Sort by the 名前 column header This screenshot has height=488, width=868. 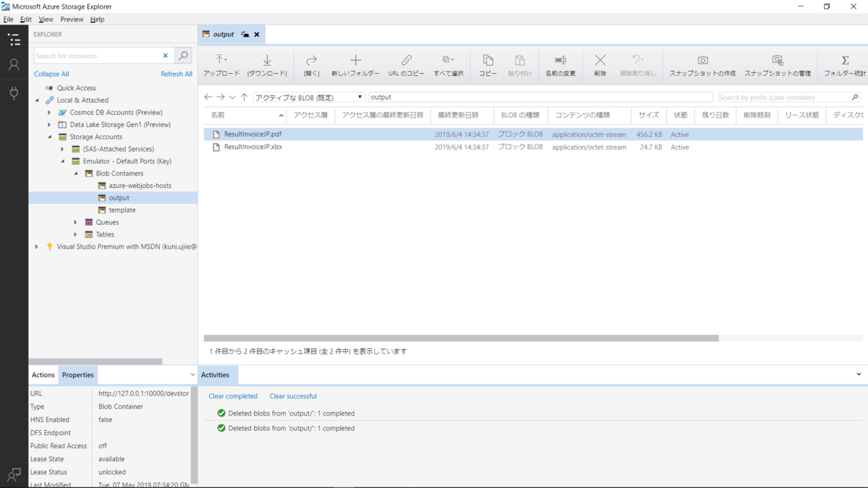pos(245,115)
